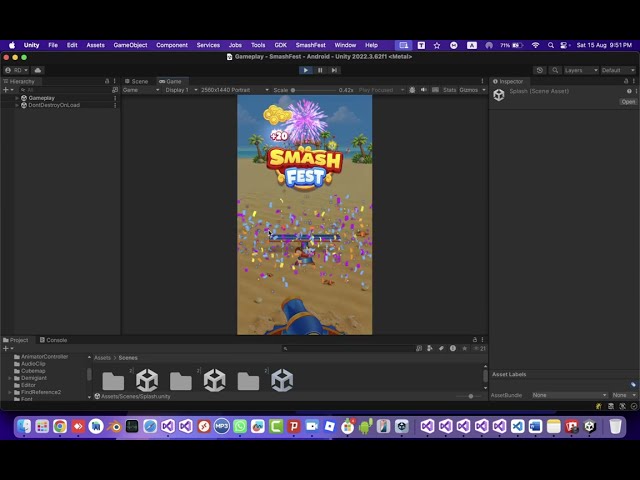Select the Hierarchy tab
Image resolution: width=640 pixels, height=480 pixels.
click(19, 81)
